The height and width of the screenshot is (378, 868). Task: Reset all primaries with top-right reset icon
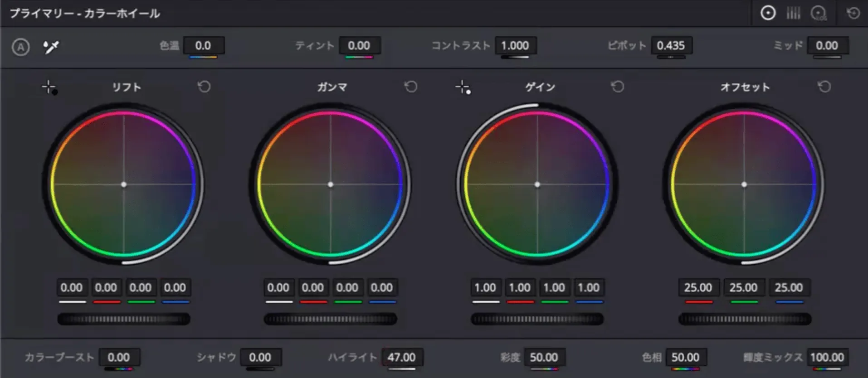click(x=853, y=13)
